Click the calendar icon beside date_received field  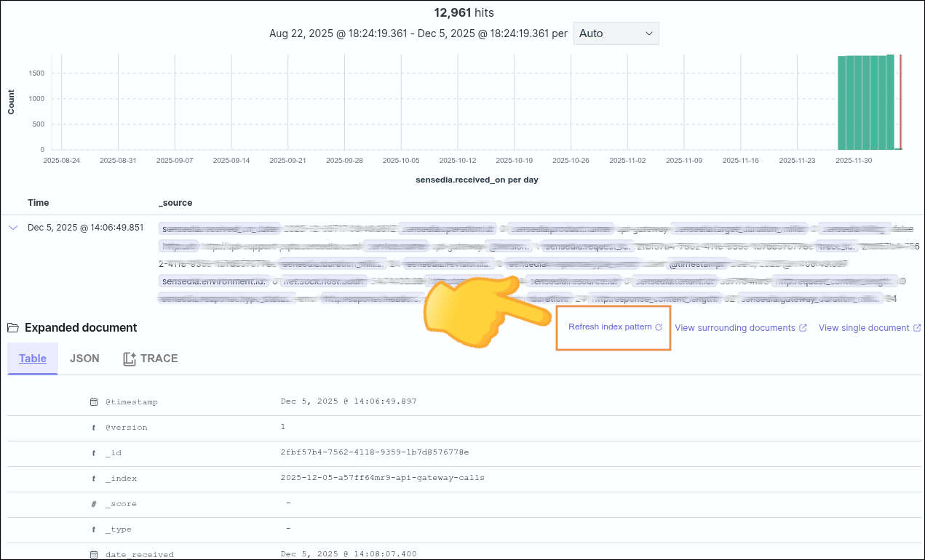pyautogui.click(x=92, y=554)
